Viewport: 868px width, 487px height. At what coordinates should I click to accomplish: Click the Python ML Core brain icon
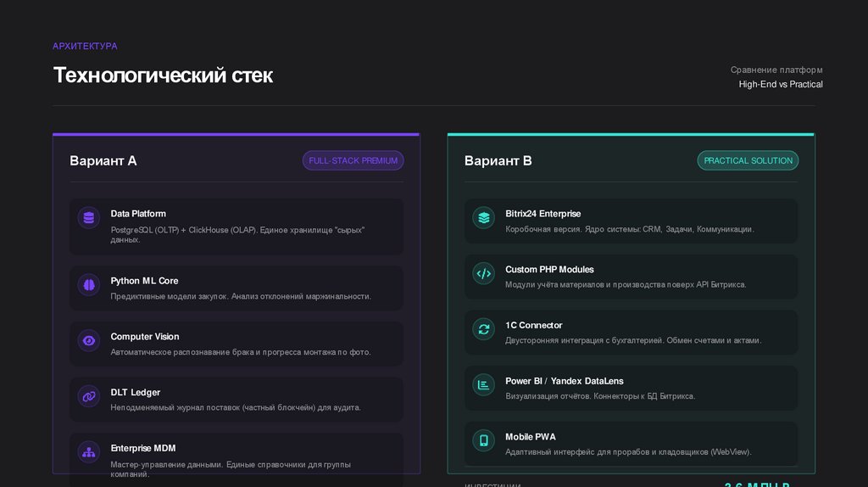tap(89, 285)
